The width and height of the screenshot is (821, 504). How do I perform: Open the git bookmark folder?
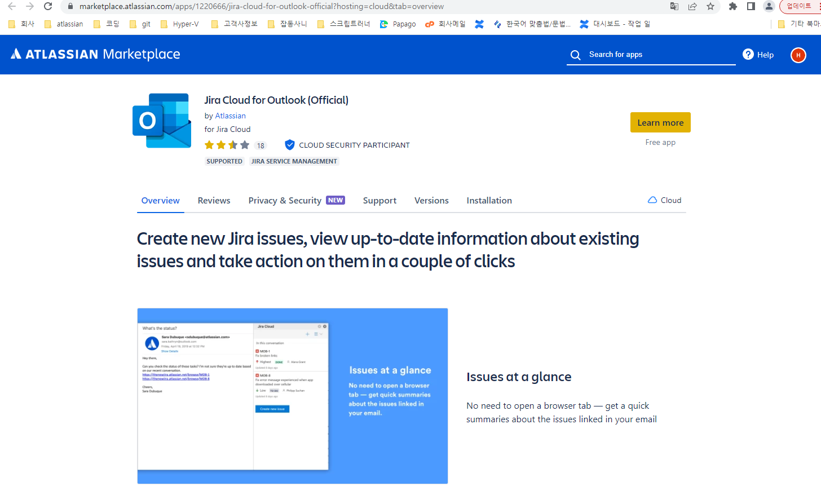click(140, 24)
